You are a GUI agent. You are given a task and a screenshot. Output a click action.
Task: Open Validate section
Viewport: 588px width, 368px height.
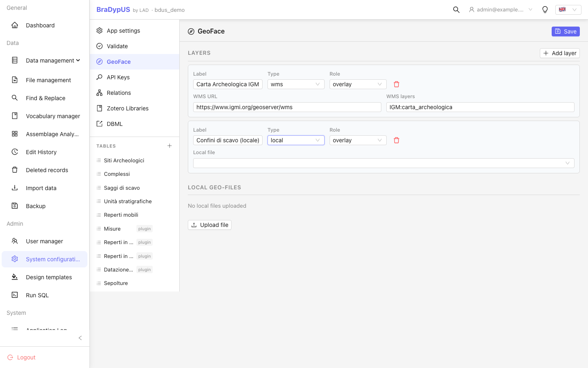[x=134, y=46]
